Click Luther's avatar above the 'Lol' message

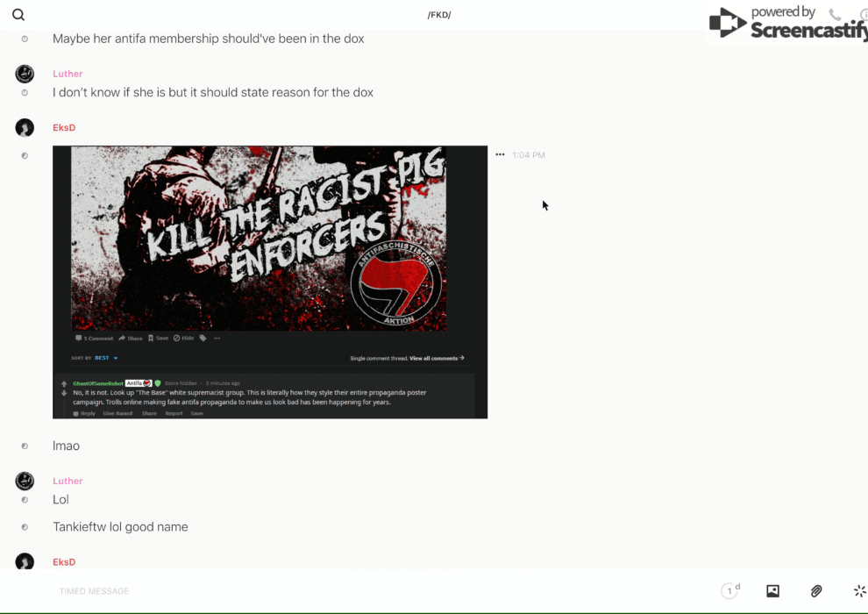coord(25,481)
